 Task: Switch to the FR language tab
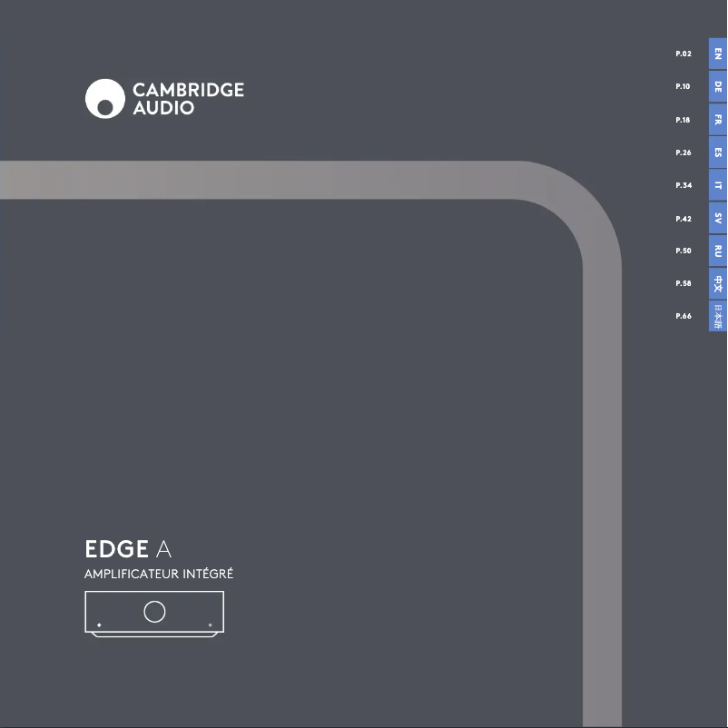[x=717, y=120]
